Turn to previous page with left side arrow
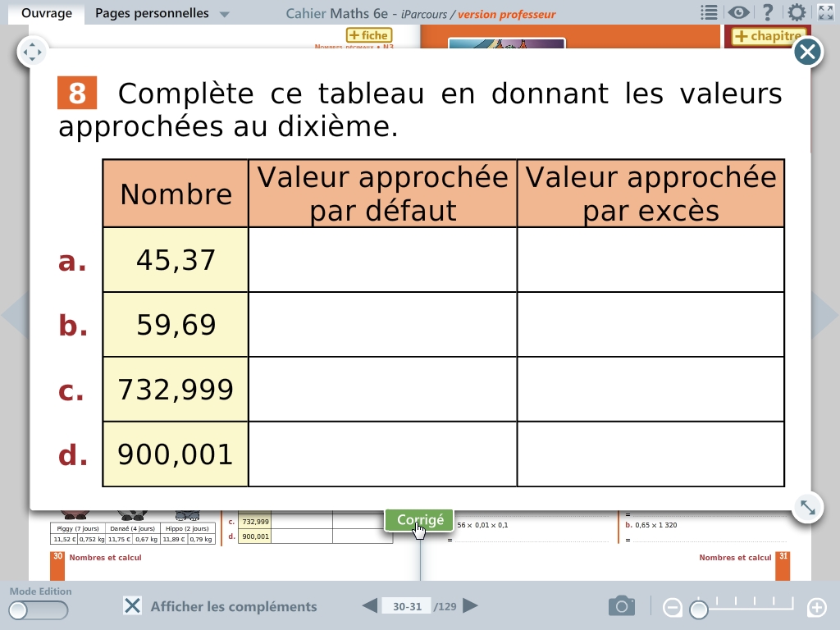Image resolution: width=840 pixels, height=630 pixels. 15,315
